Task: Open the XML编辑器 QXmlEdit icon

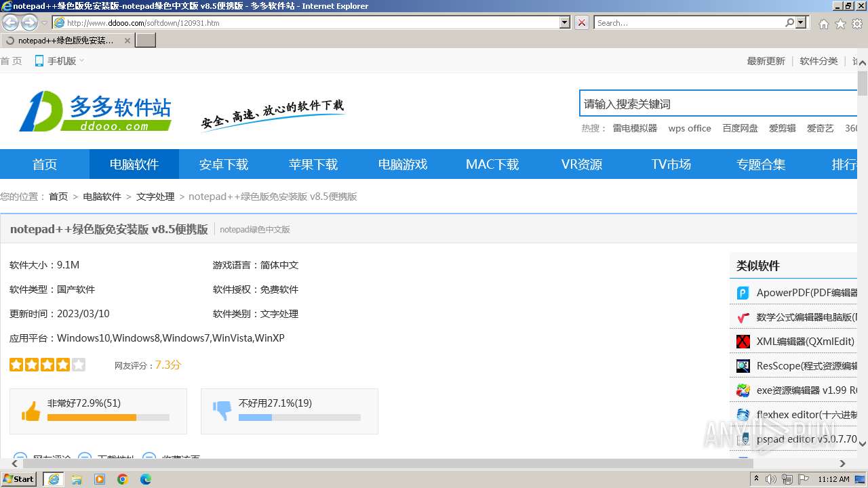Action: pos(743,342)
